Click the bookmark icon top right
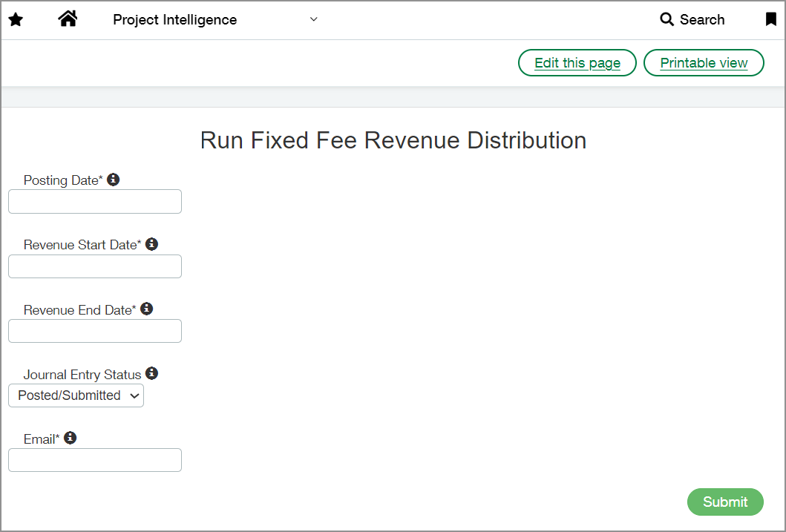 (x=771, y=19)
